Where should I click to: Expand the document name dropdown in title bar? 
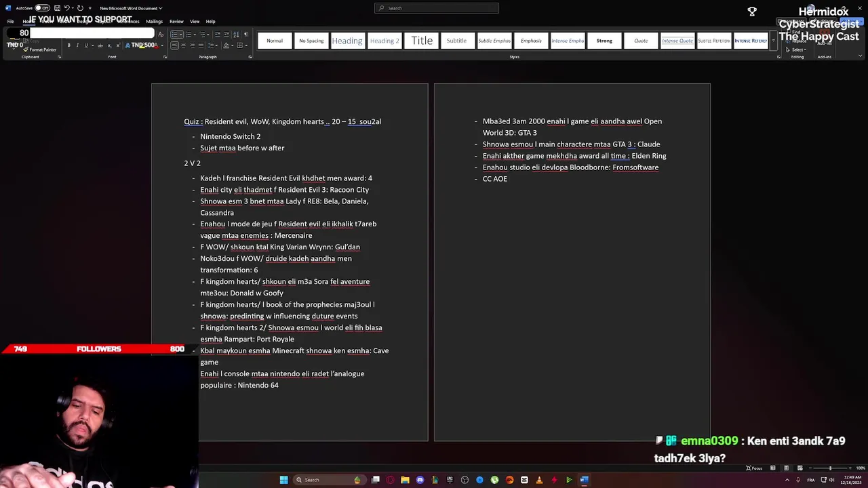pos(161,8)
